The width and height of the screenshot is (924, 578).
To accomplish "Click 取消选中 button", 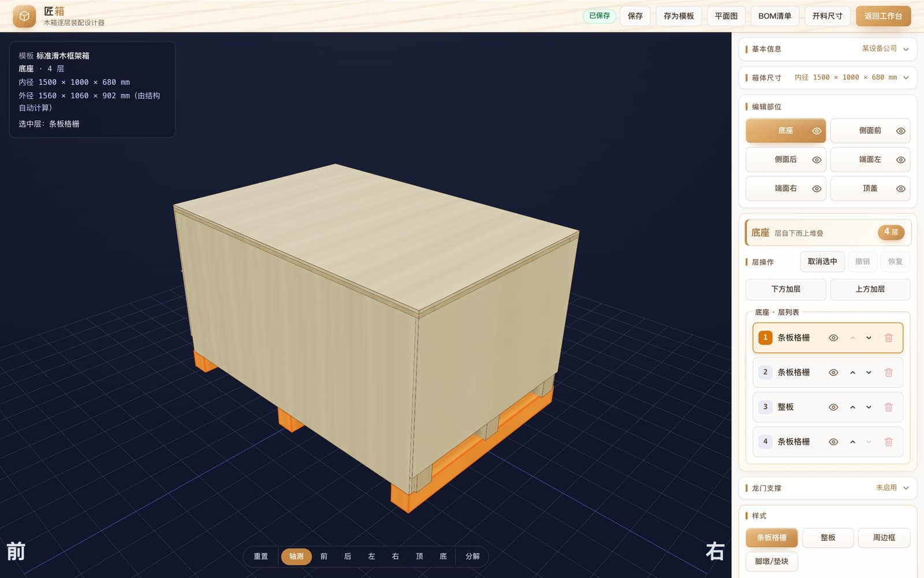I will tap(822, 262).
